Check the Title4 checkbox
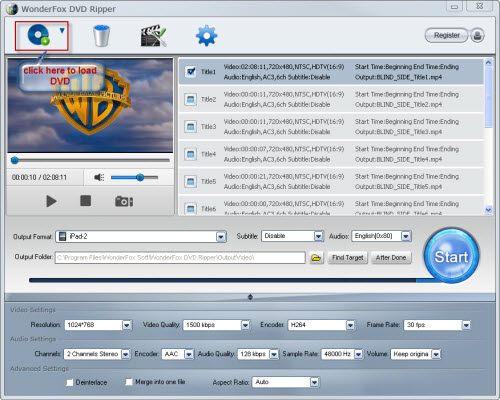This screenshot has width=500, height=400. pos(190,154)
